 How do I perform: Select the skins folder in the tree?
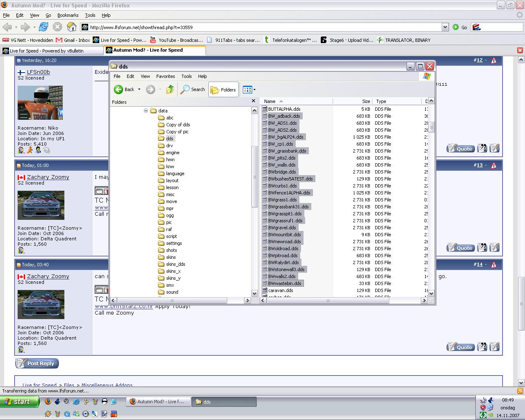click(171, 257)
